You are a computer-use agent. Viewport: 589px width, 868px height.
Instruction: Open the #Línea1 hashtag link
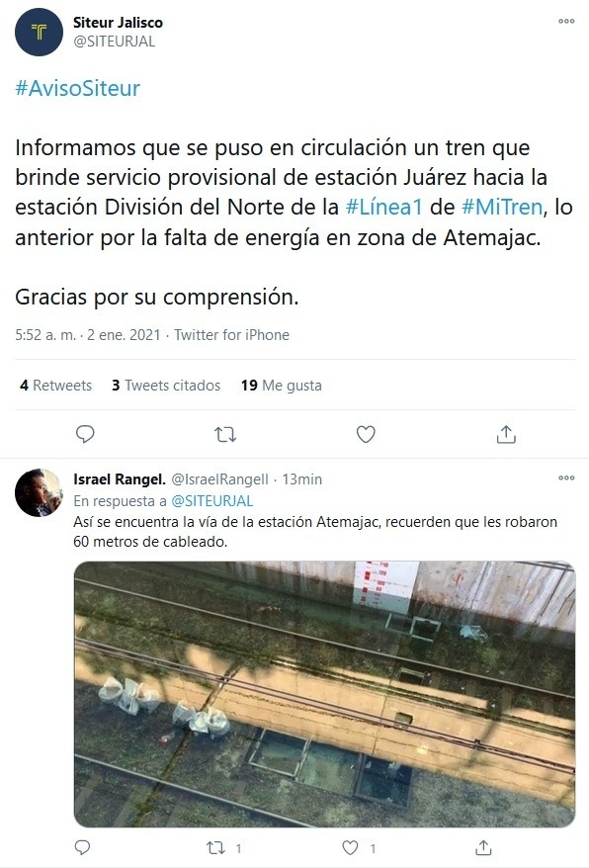tap(383, 207)
